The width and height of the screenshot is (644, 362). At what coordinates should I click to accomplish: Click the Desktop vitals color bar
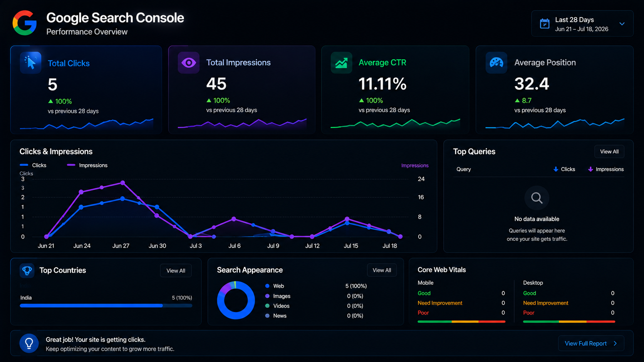point(569,322)
